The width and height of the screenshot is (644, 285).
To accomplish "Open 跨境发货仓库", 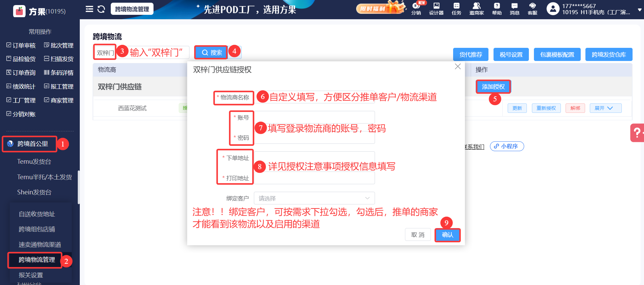I will tap(609, 55).
